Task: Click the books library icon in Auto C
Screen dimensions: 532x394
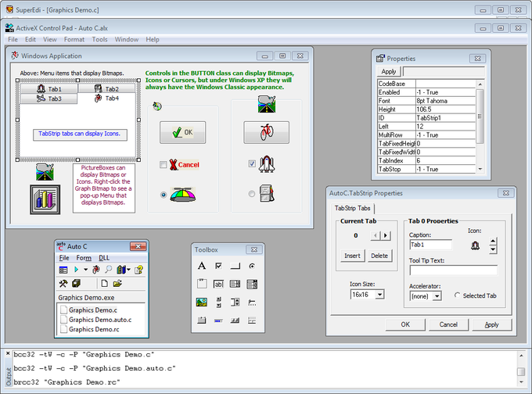Action: [x=121, y=270]
